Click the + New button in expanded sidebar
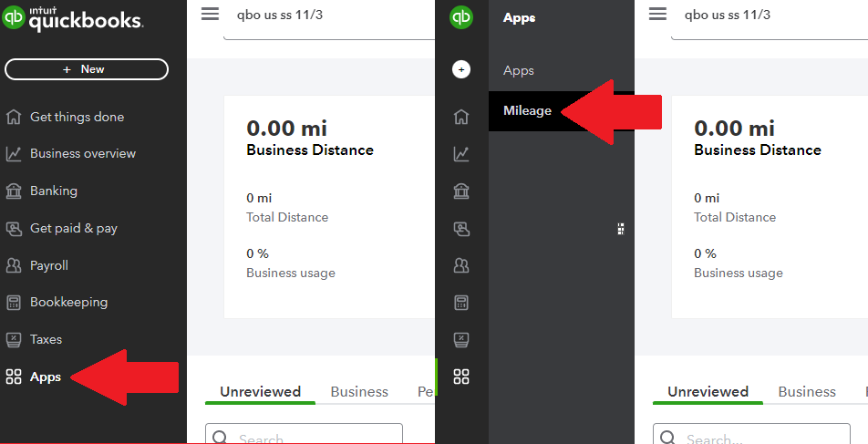 [x=87, y=69]
